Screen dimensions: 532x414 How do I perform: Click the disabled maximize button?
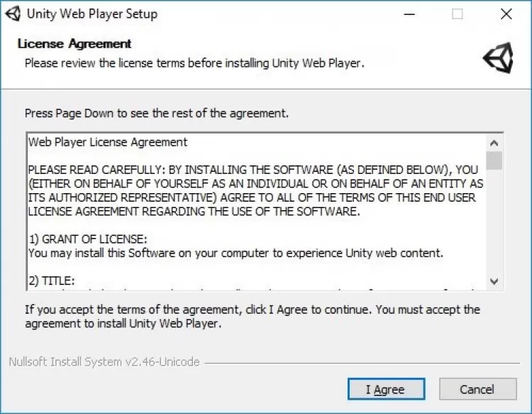(x=458, y=13)
